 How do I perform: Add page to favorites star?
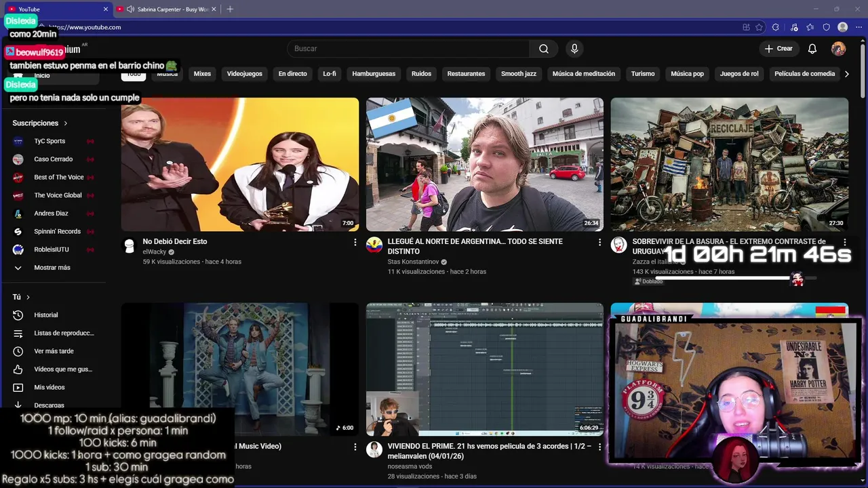point(759,27)
